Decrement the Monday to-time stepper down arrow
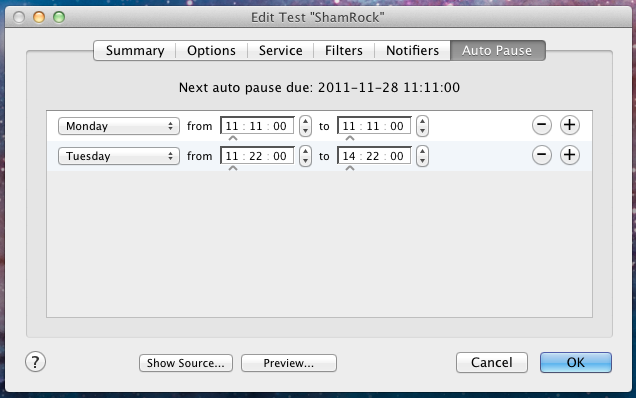The width and height of the screenshot is (636, 398). (x=422, y=131)
